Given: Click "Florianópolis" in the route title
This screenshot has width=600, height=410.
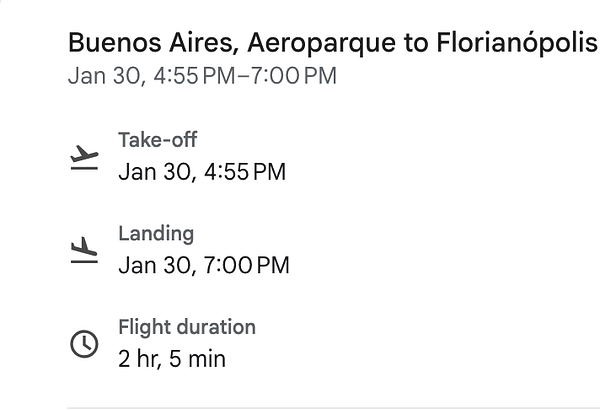Looking at the screenshot, I should coord(517,43).
